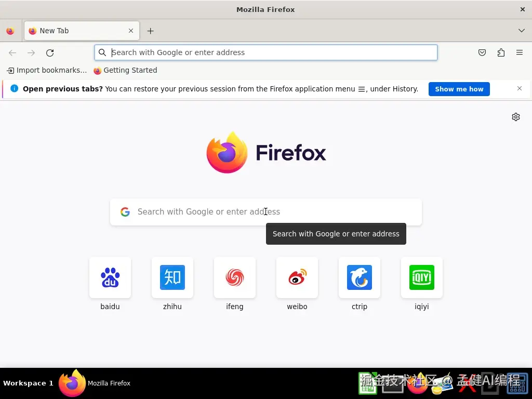Open new tab personalize gear icon
This screenshot has height=399, width=532.
[516, 117]
